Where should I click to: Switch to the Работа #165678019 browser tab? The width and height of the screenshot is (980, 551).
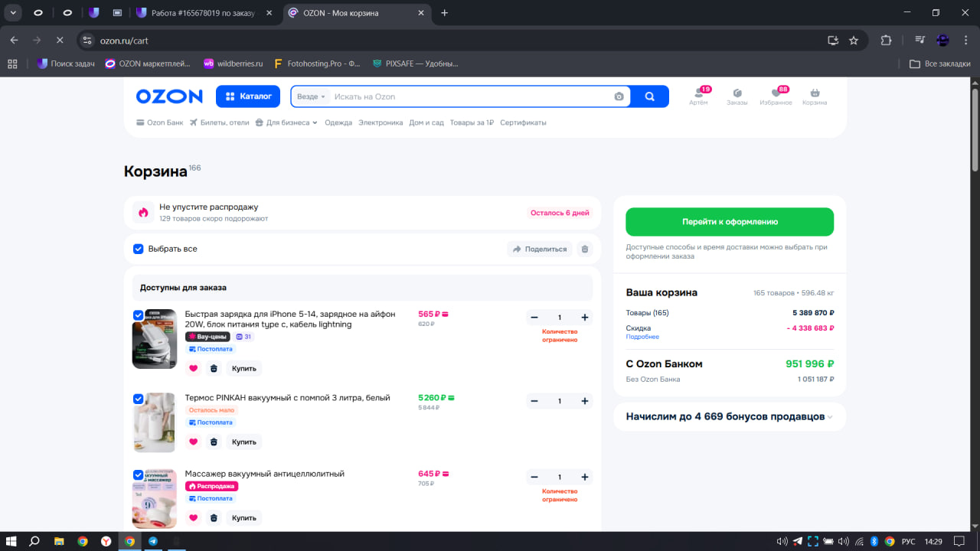pyautogui.click(x=207, y=13)
